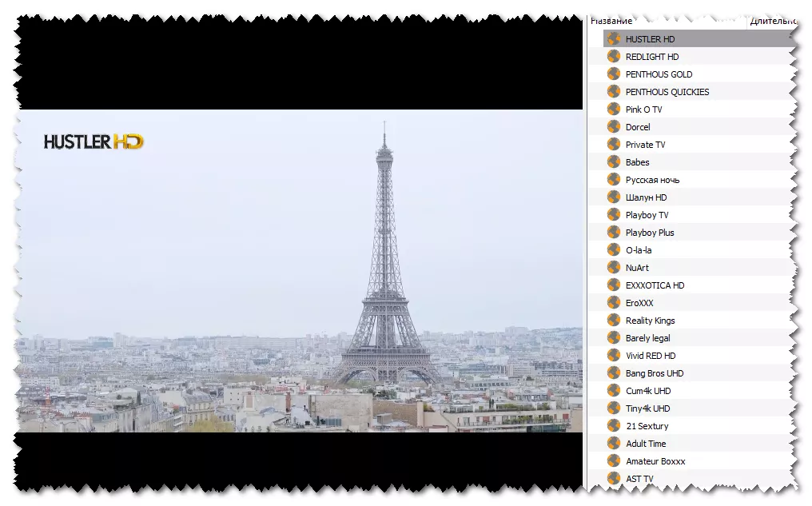Click the globe icon beside Adult Time
The image size is (812, 506).
pyautogui.click(x=614, y=444)
